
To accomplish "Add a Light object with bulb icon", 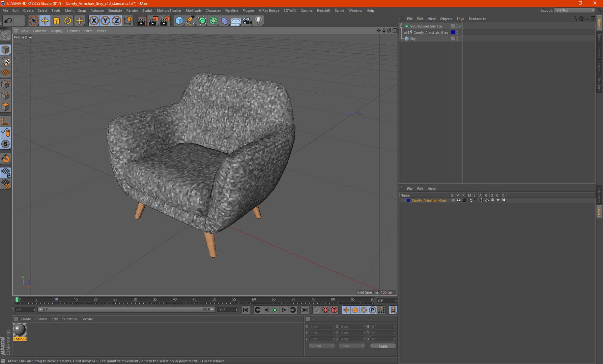I will [x=259, y=21].
